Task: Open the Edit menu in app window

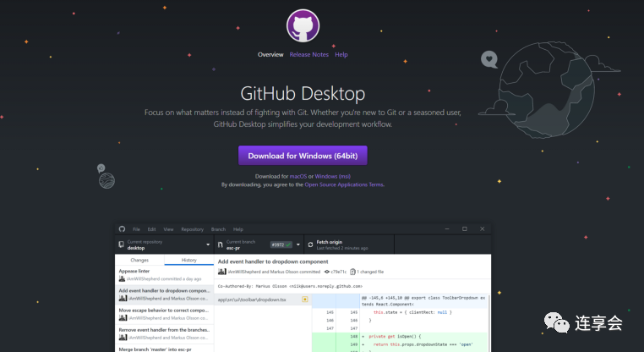Action: click(x=151, y=229)
